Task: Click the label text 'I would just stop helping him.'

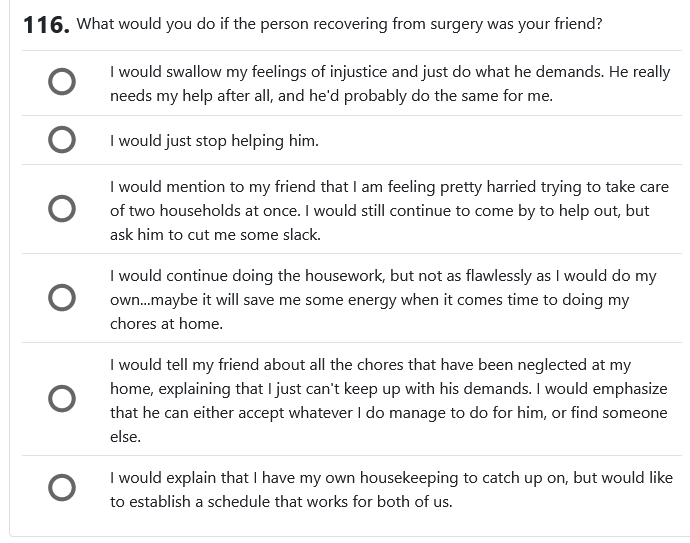Action: pyautogui.click(x=214, y=141)
